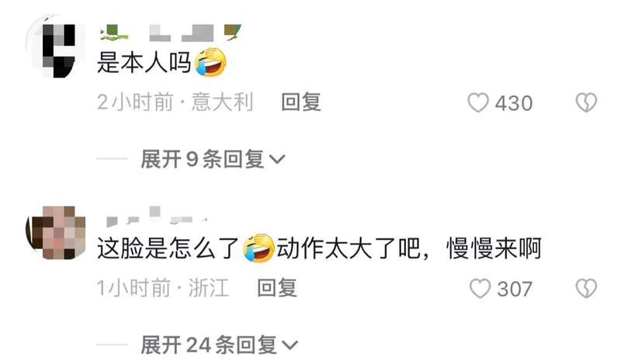Open the first commenter's blurred username
The height and width of the screenshot is (364, 621).
coord(170,33)
